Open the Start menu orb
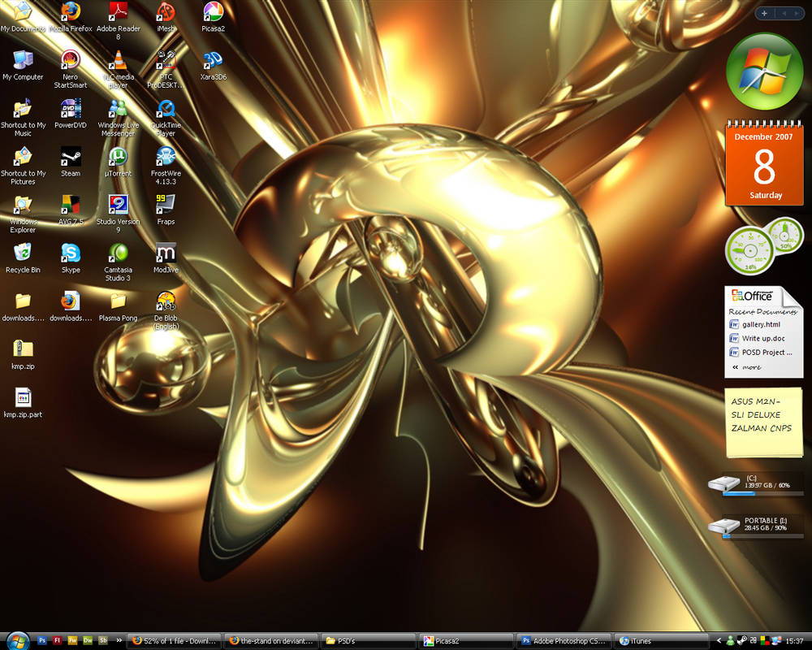812x650 pixels. 18,641
